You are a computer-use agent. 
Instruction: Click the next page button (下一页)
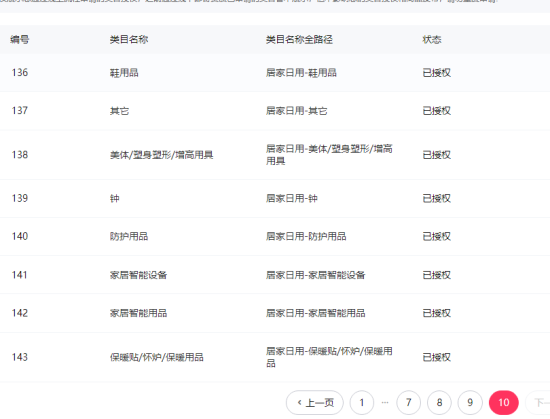[538, 403]
